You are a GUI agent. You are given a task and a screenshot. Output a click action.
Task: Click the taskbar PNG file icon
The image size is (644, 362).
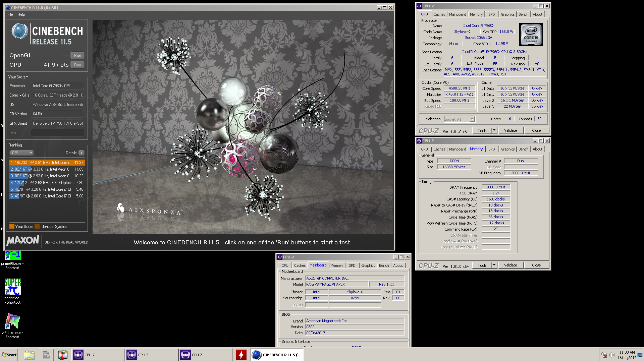46,355
